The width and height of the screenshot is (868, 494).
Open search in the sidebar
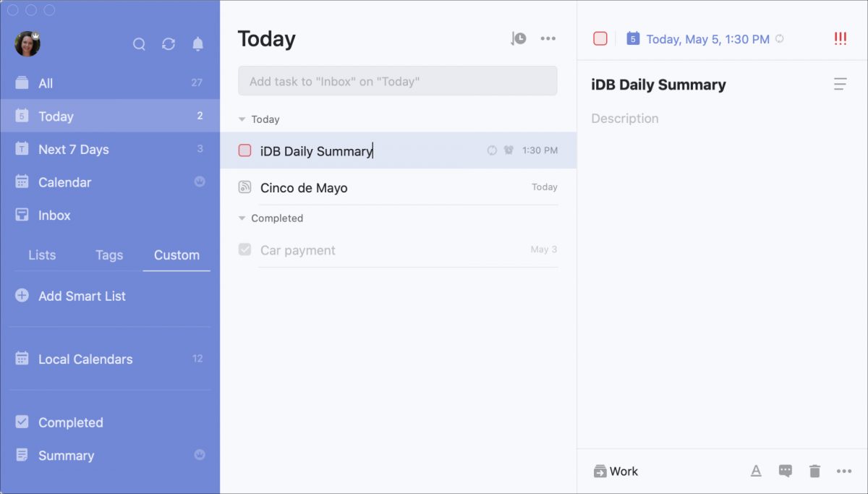click(139, 43)
